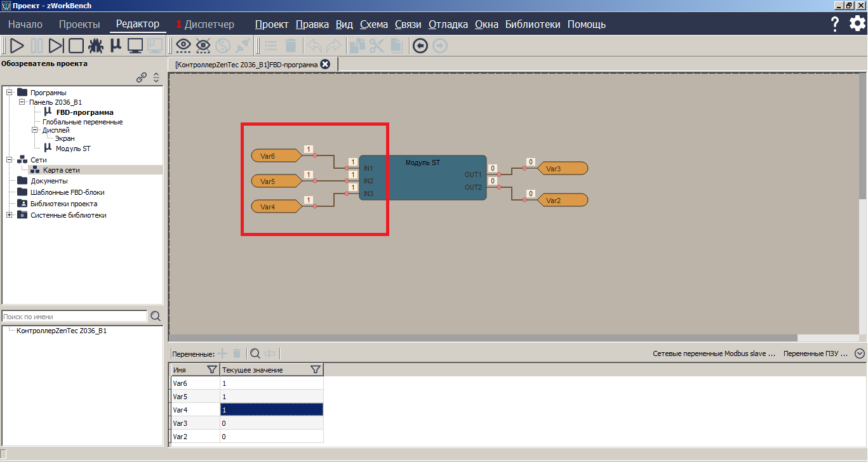Viewport: 868px width, 462px height.
Task: Click the Run (play) toolbar icon
Action: tap(17, 46)
